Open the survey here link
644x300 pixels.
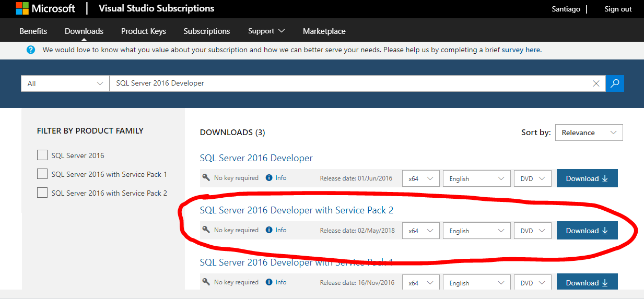tap(521, 50)
